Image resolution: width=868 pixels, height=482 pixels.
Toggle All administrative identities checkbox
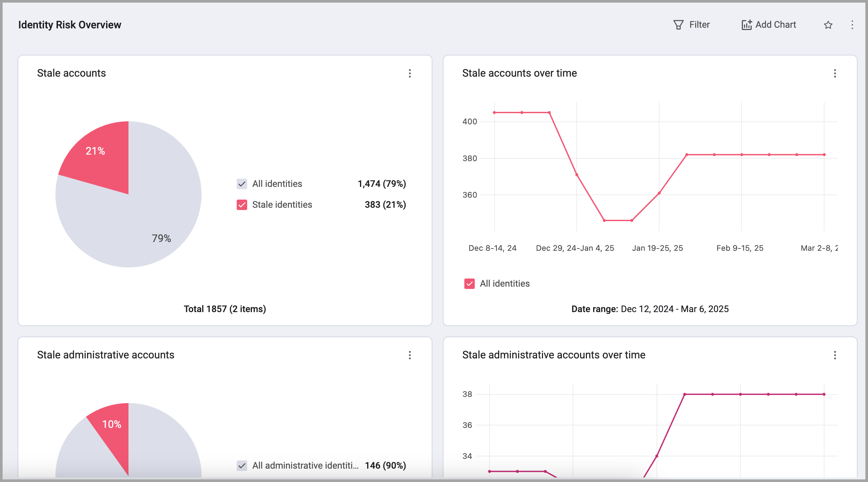tap(242, 465)
